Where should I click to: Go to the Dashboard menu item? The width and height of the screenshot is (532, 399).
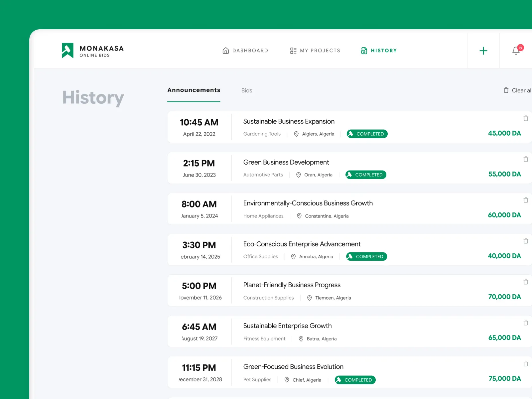(245, 51)
